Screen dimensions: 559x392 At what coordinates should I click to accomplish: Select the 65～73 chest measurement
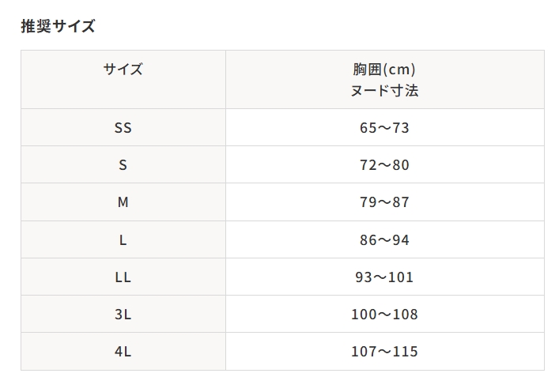pos(384,127)
